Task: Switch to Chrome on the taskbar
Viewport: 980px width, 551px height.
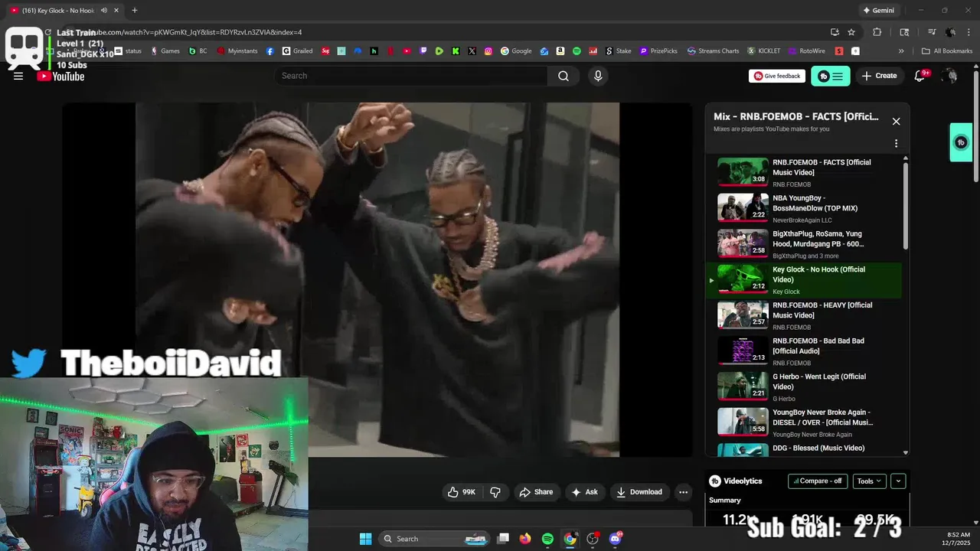Action: pyautogui.click(x=570, y=539)
